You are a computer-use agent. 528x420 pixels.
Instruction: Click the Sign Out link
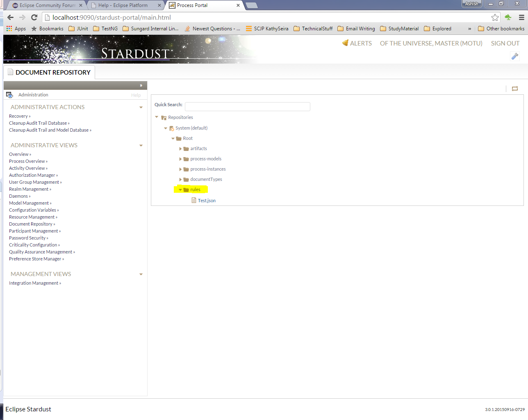[x=505, y=43]
